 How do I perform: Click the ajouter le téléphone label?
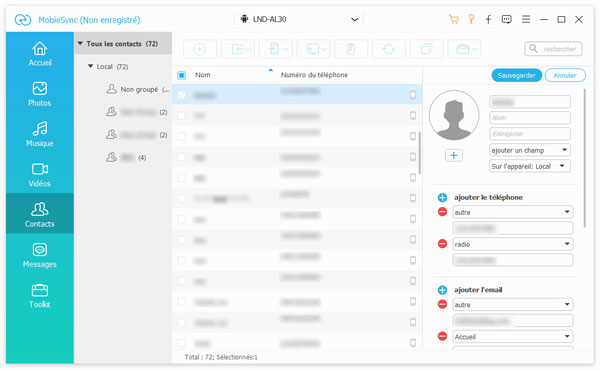point(488,197)
